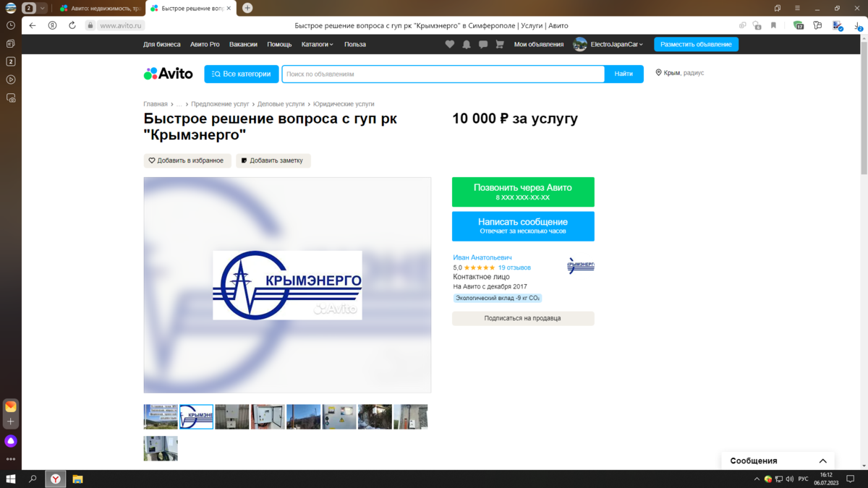The height and width of the screenshot is (488, 868).
Task: Add a sidebar app with plus icon
Action: (11, 421)
